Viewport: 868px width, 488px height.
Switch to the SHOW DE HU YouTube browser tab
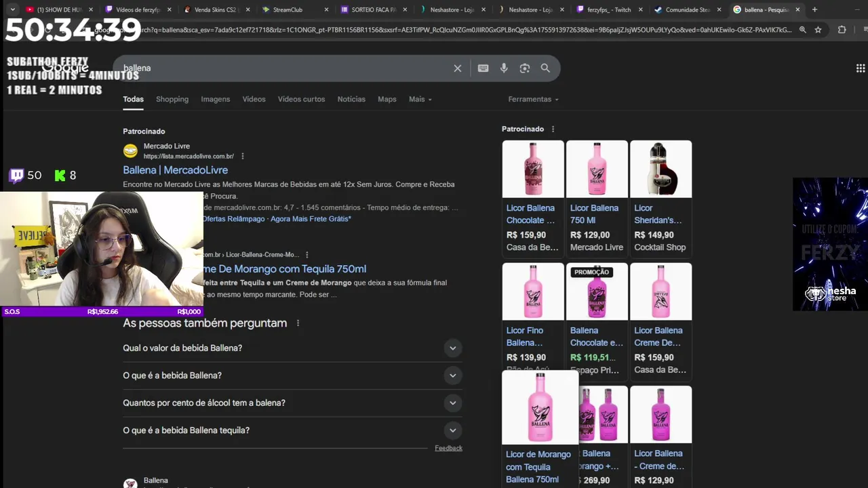click(x=58, y=9)
